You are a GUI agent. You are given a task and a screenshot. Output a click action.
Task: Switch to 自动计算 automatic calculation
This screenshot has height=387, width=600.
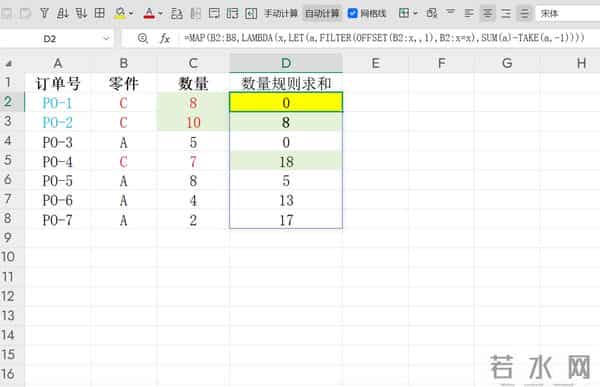(x=322, y=14)
